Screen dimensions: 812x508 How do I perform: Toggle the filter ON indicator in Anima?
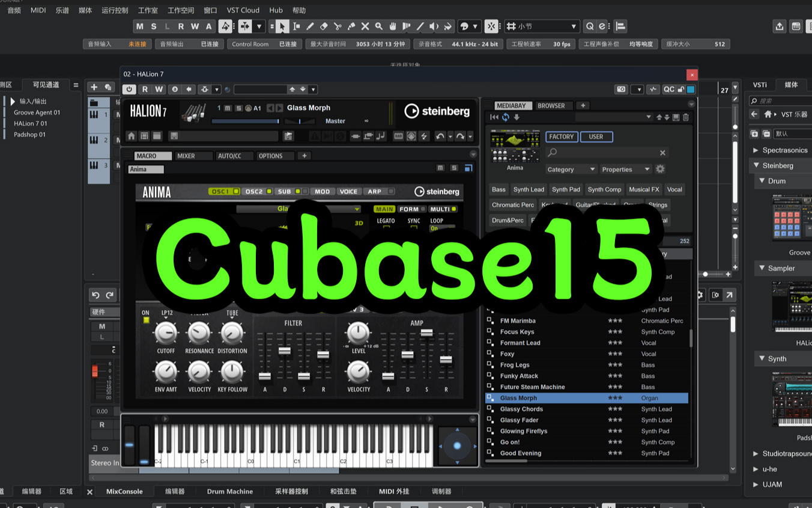point(146,320)
